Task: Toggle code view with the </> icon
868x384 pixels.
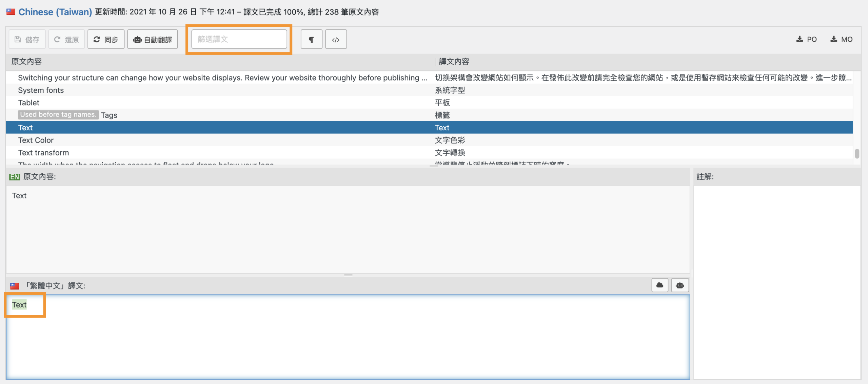Action: (336, 40)
